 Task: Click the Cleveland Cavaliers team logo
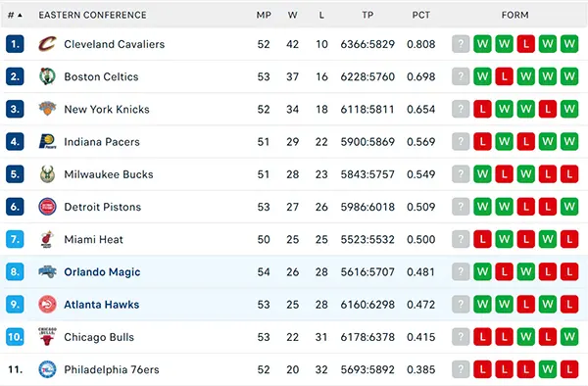pos(47,44)
